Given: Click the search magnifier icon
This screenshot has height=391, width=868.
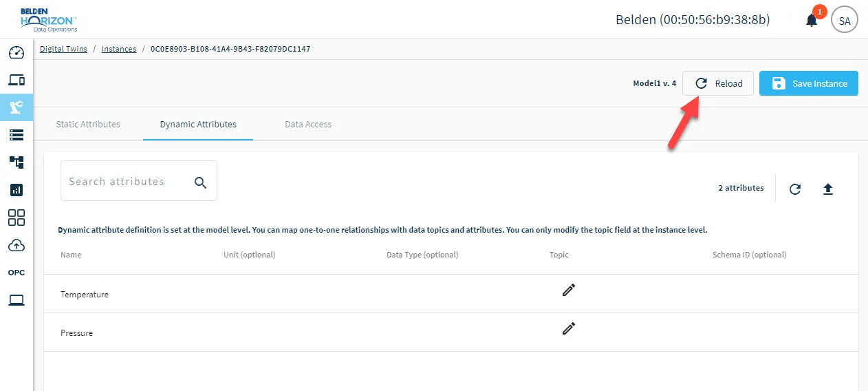Looking at the screenshot, I should tap(200, 182).
